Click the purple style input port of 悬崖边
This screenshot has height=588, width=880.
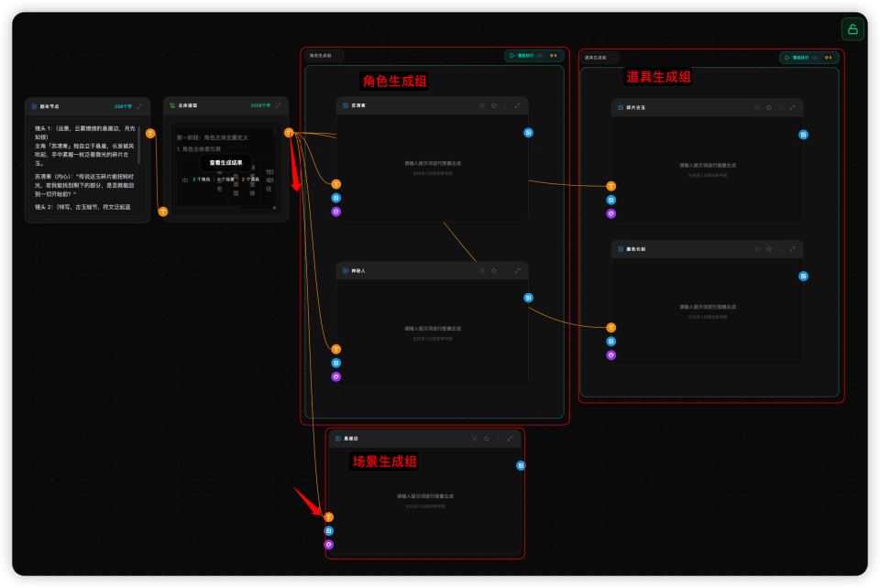click(x=329, y=544)
